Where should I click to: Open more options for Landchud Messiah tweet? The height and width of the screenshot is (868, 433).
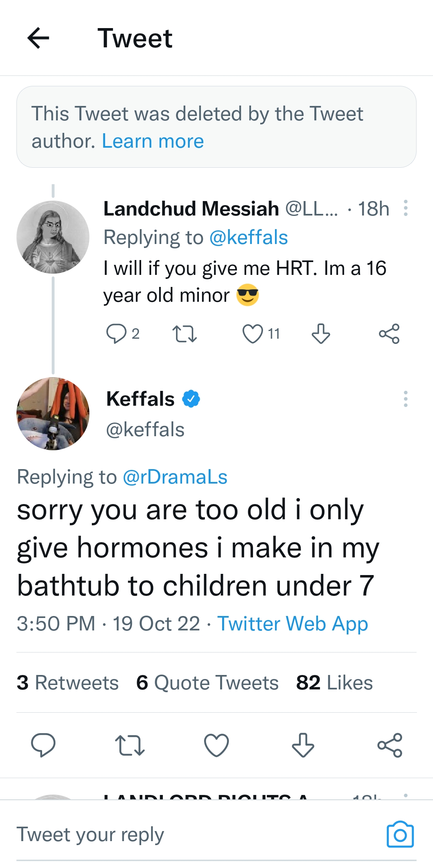tap(406, 208)
